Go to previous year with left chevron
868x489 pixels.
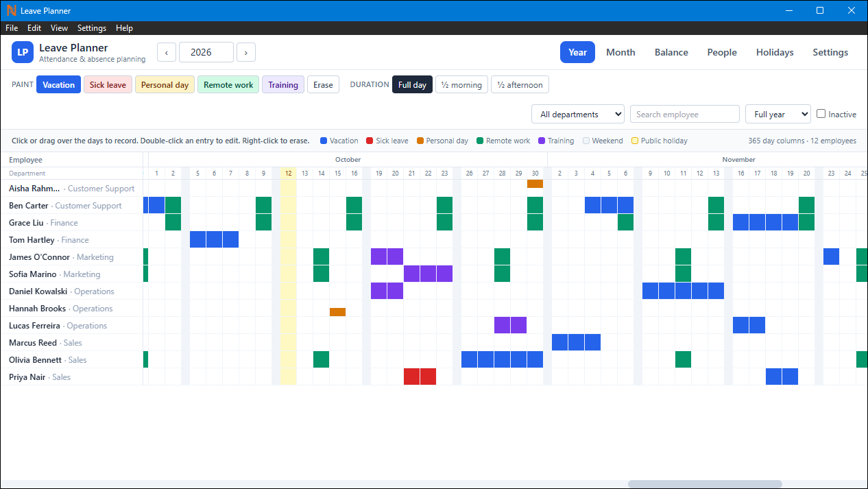pos(167,52)
